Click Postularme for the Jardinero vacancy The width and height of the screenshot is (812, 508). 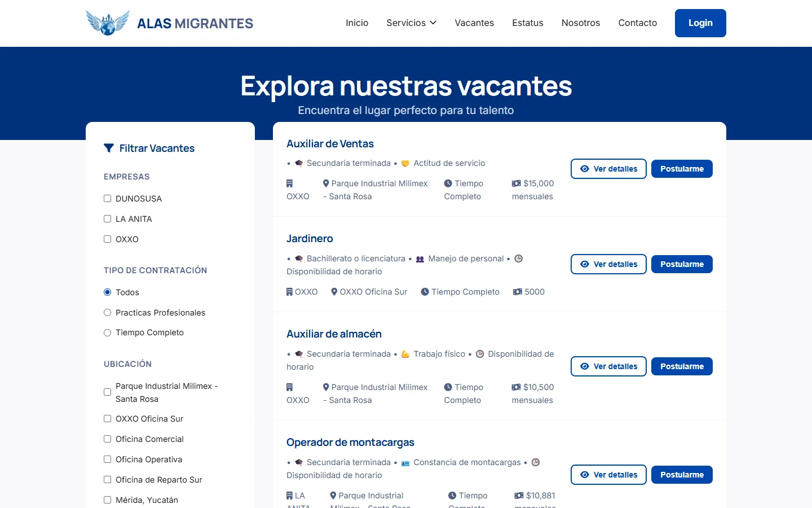682,264
